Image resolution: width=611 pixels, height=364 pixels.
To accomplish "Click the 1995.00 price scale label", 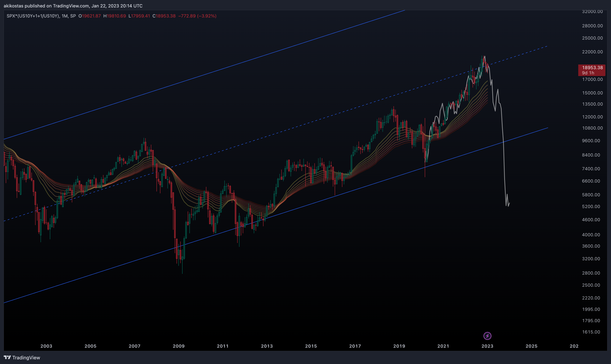I will (591, 309).
